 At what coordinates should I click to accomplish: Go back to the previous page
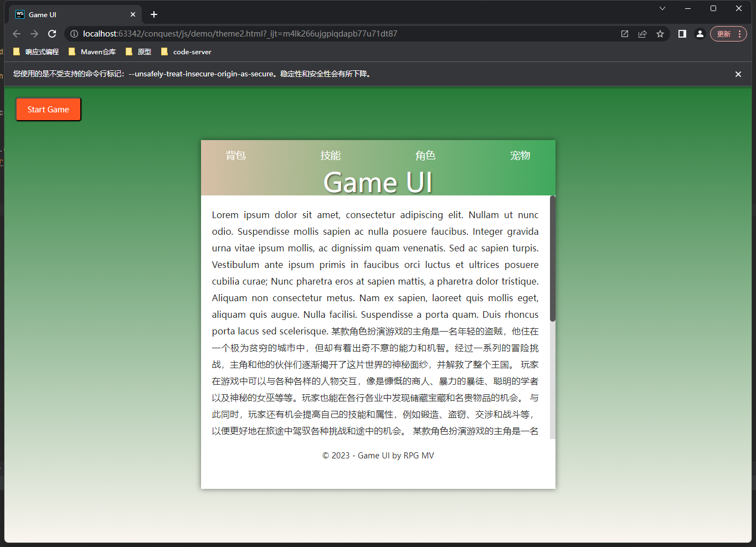[17, 34]
